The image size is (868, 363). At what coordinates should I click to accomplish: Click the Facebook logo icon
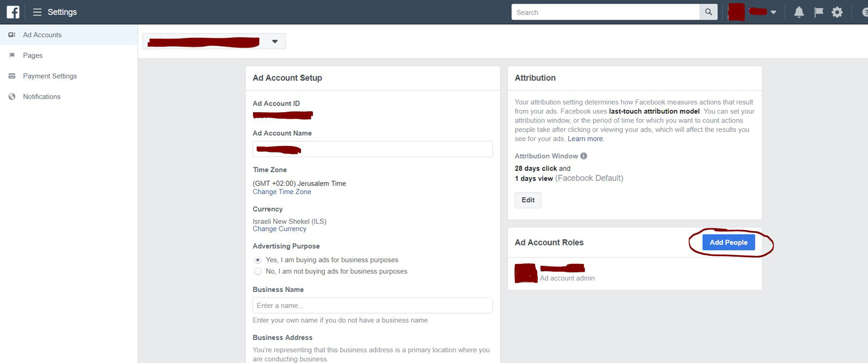[13, 12]
